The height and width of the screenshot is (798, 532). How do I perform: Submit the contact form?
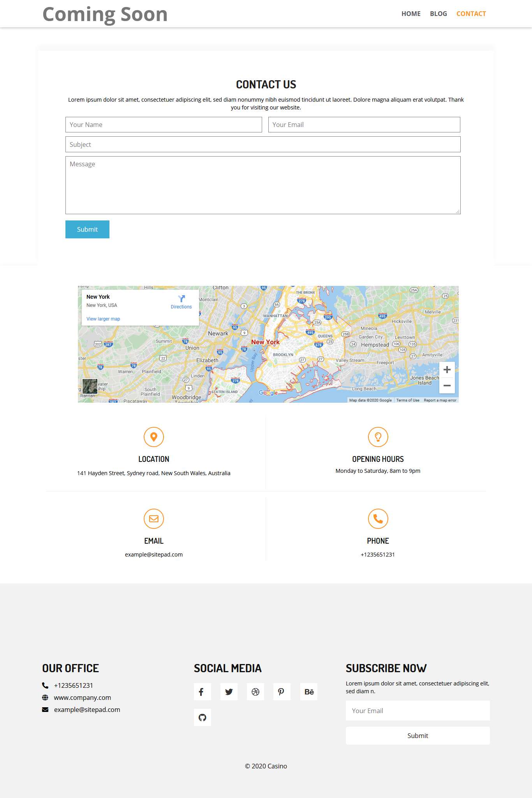[x=87, y=229]
